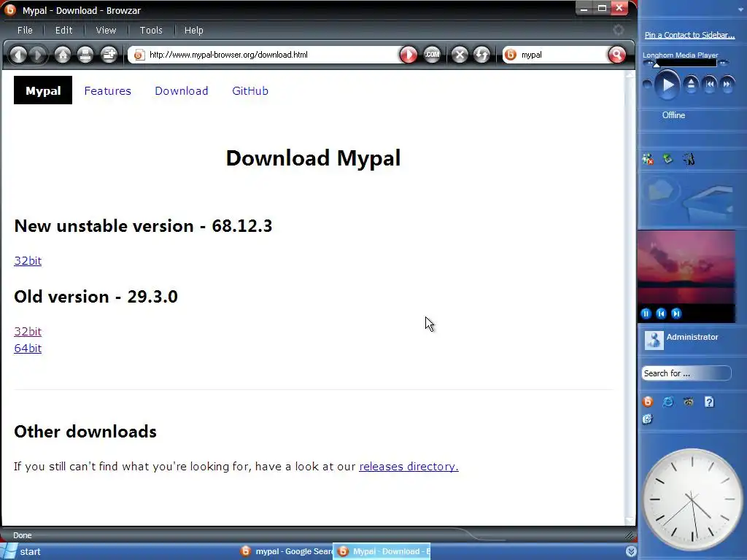Click Eject in the Longhorn Media Player
The height and width of the screenshot is (560, 747).
(x=691, y=85)
